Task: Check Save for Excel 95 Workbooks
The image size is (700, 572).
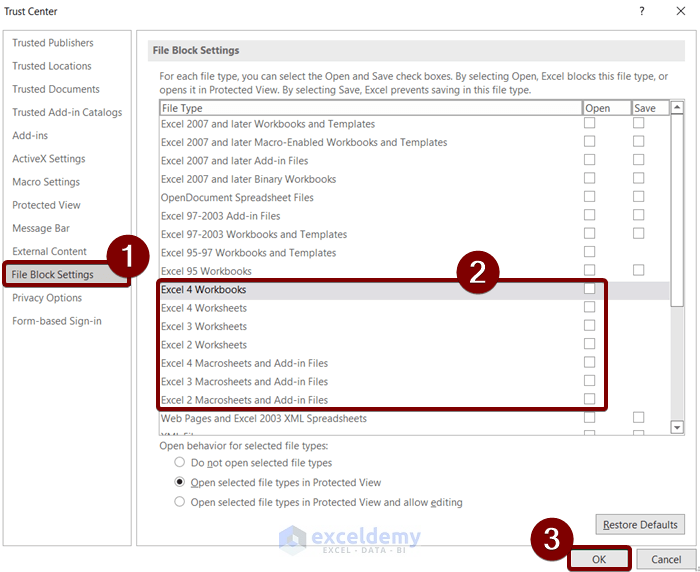Action: tap(638, 270)
